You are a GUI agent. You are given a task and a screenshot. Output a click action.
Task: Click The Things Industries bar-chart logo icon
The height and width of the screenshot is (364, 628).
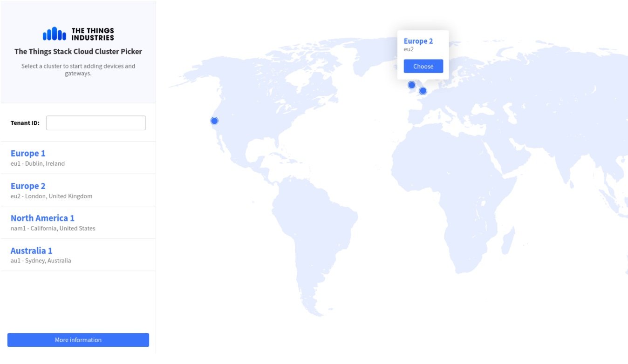(x=54, y=34)
